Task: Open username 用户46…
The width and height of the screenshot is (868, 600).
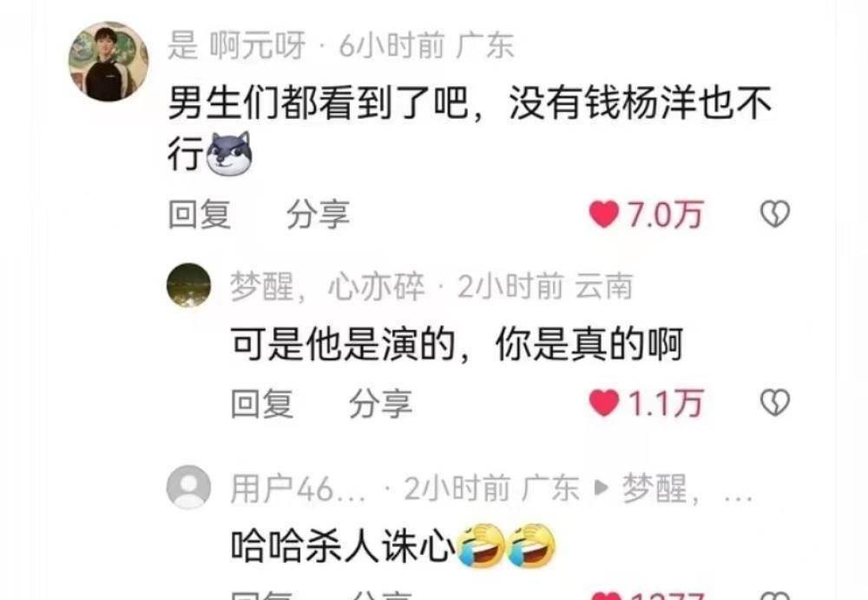Action: [299, 489]
